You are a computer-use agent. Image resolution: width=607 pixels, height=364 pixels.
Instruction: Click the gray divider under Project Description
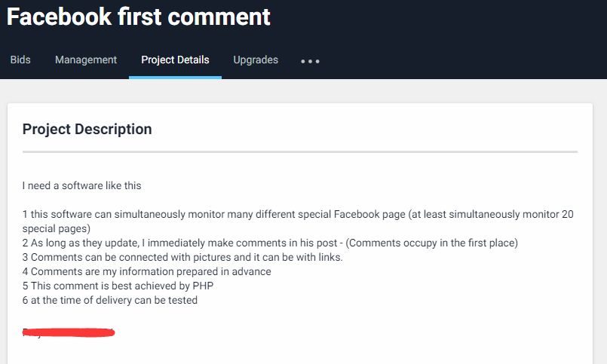(300, 151)
